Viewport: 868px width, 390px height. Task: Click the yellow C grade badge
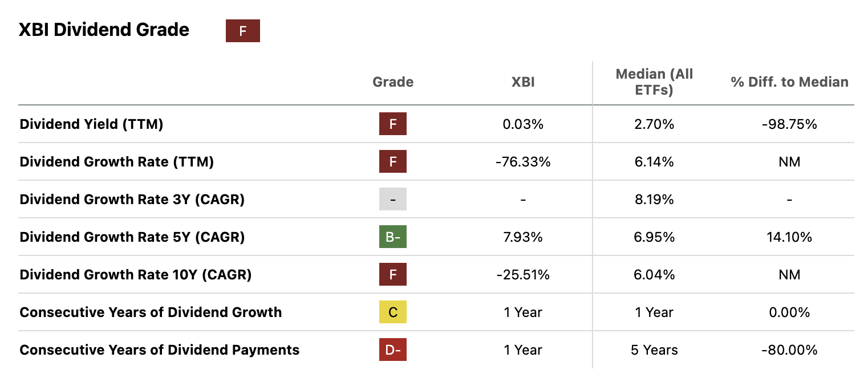tap(392, 312)
